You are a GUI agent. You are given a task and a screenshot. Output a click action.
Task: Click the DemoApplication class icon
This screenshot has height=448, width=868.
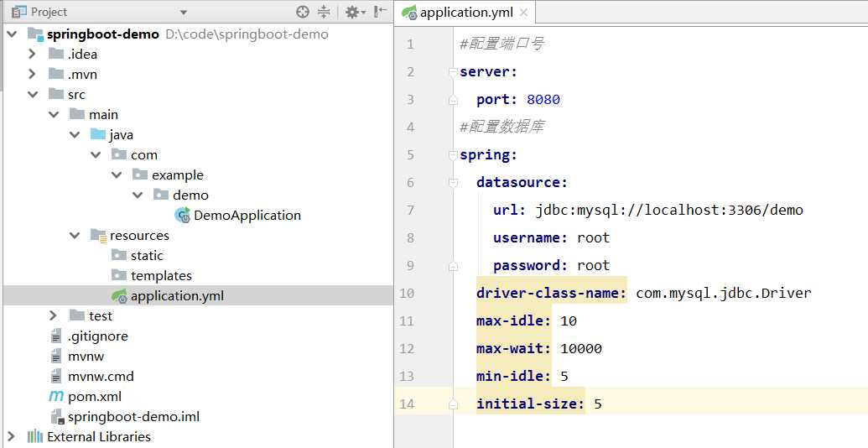tap(182, 215)
